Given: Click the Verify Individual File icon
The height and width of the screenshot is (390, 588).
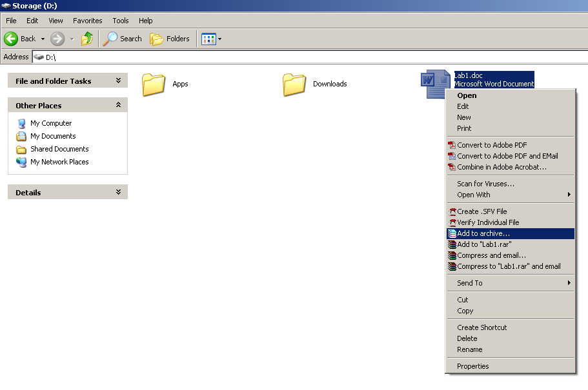Looking at the screenshot, I should tap(452, 222).
